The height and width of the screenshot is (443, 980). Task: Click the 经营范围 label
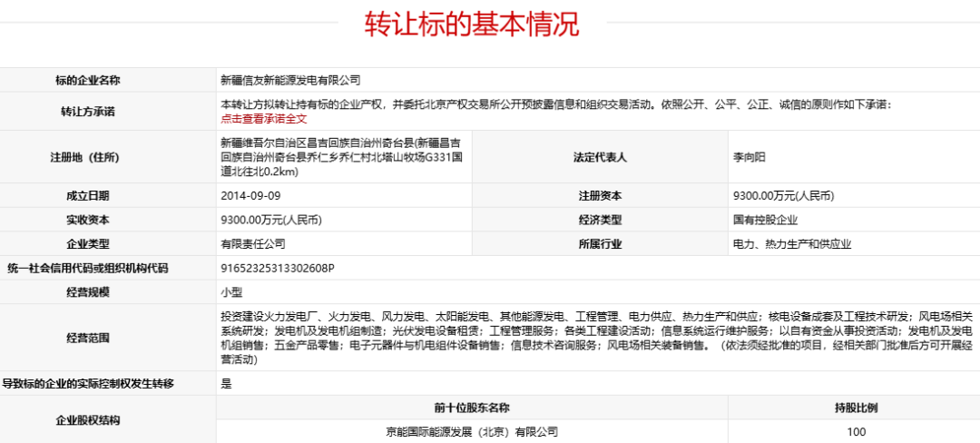tap(87, 338)
